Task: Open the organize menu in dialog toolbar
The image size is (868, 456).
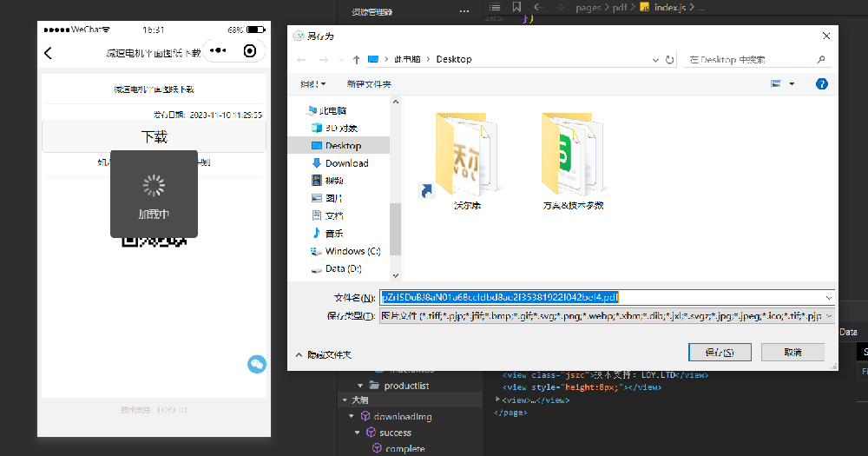Action: (312, 84)
